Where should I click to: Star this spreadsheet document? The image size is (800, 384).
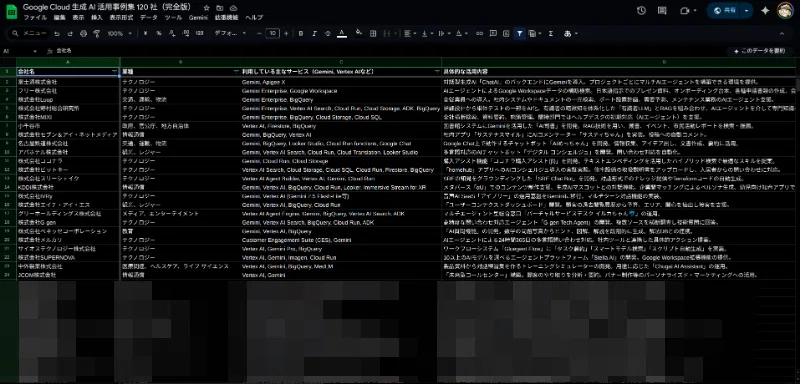[x=206, y=8]
